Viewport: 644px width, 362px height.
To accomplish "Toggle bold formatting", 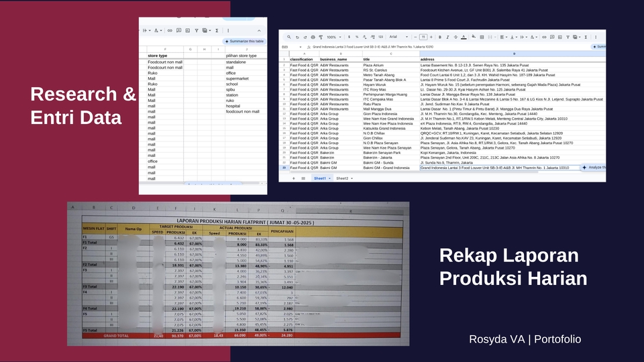I will (x=441, y=37).
